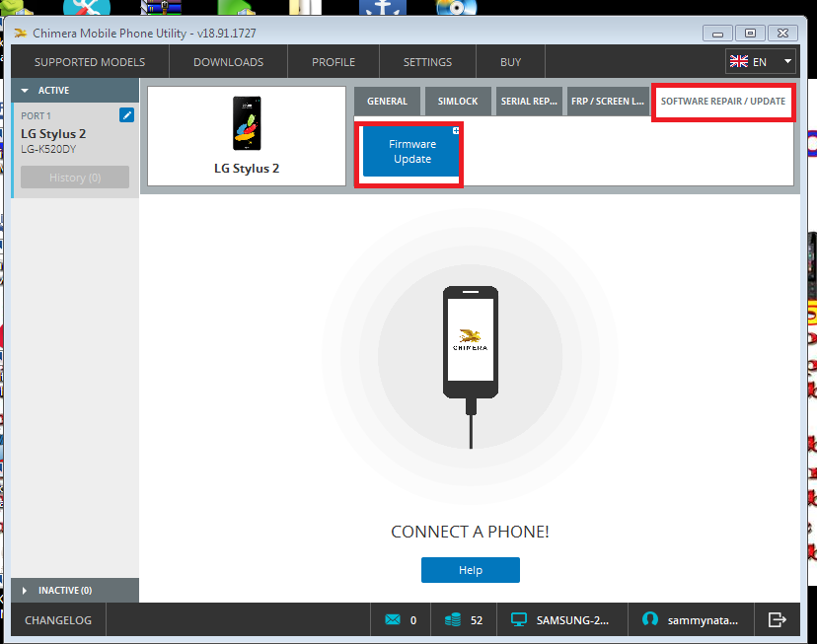Open the CHANGELOG
The width and height of the screenshot is (817, 644).
pos(58,620)
